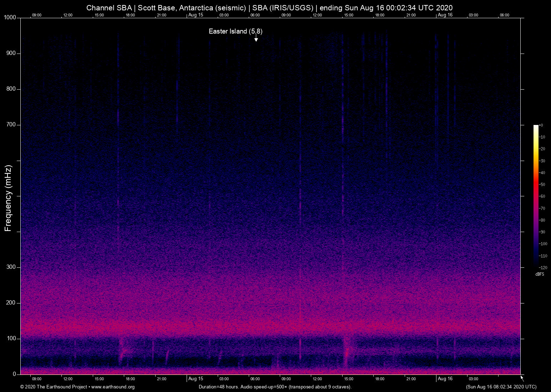Click the 700 tick on the frequency axis
551x392 pixels.
point(11,125)
